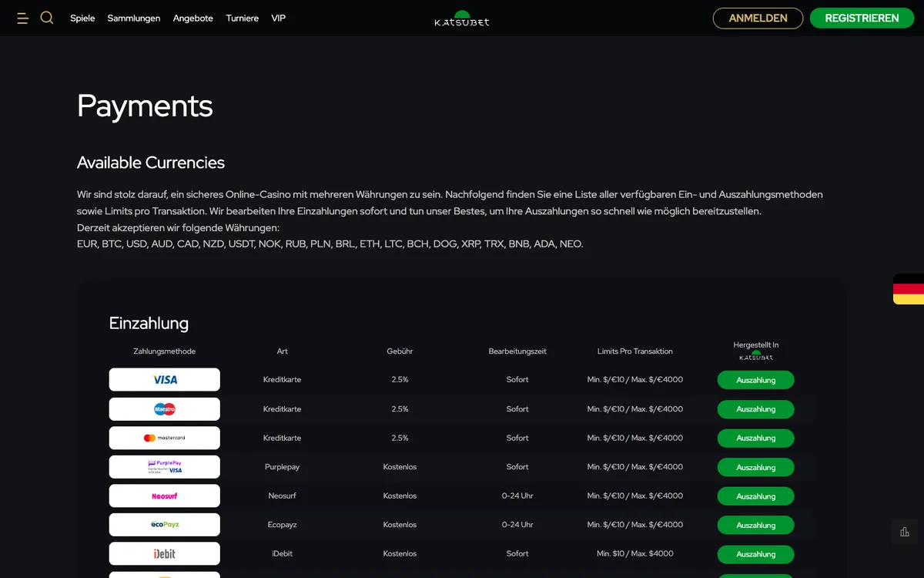924x578 pixels.
Task: Click the PurplePay payment logo
Action: coord(165,467)
